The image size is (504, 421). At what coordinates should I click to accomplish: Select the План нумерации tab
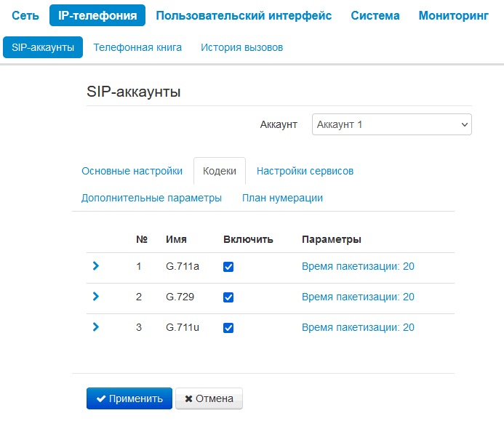282,198
